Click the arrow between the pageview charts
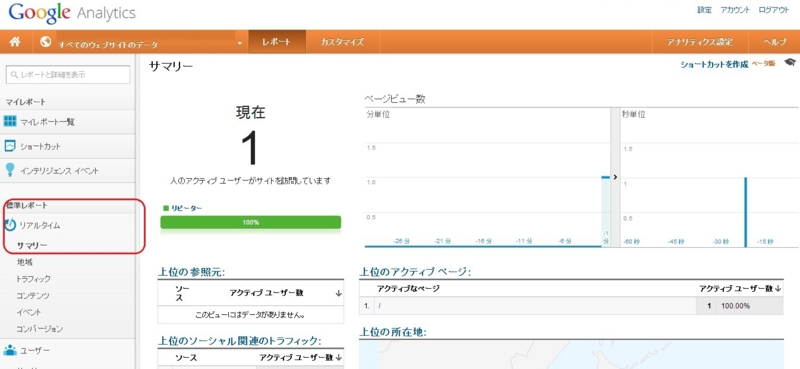 coord(615,177)
